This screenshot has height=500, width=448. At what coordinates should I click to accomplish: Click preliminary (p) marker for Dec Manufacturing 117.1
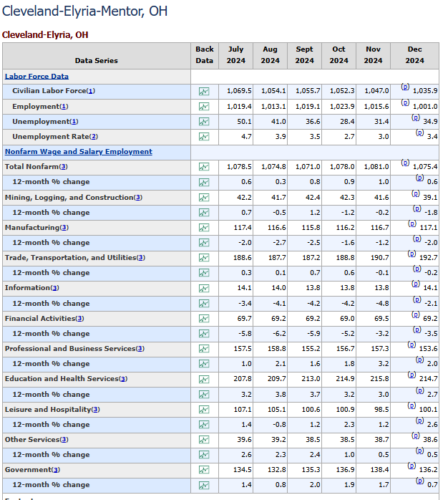click(412, 223)
